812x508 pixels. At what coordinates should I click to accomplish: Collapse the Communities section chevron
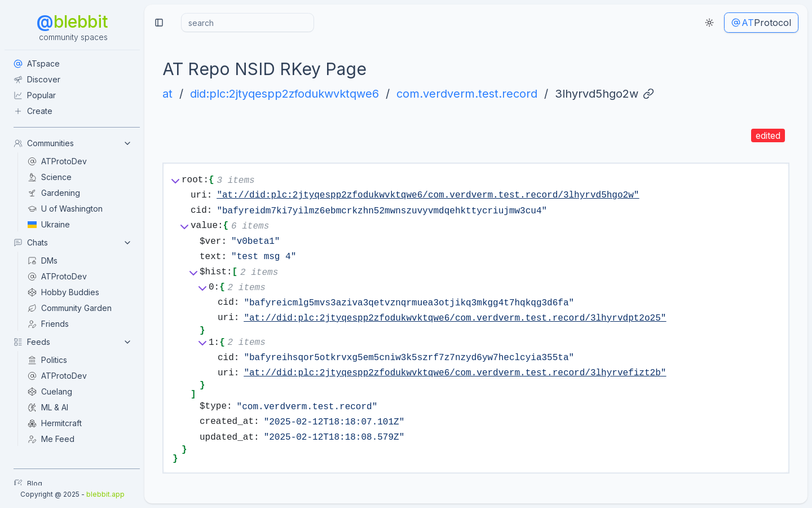click(x=127, y=143)
